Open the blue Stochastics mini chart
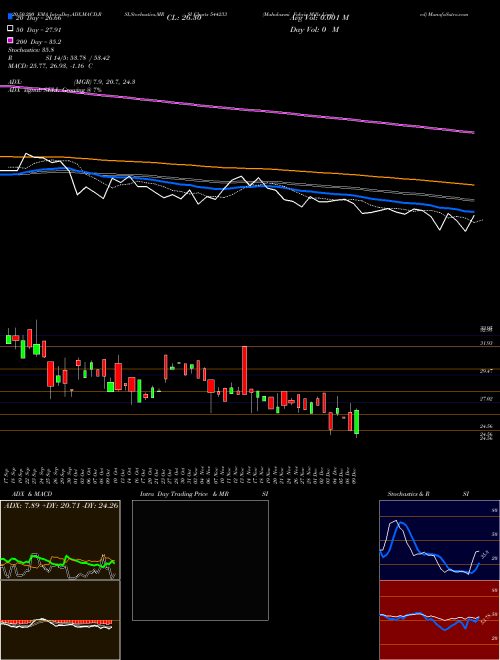 pyautogui.click(x=439, y=540)
